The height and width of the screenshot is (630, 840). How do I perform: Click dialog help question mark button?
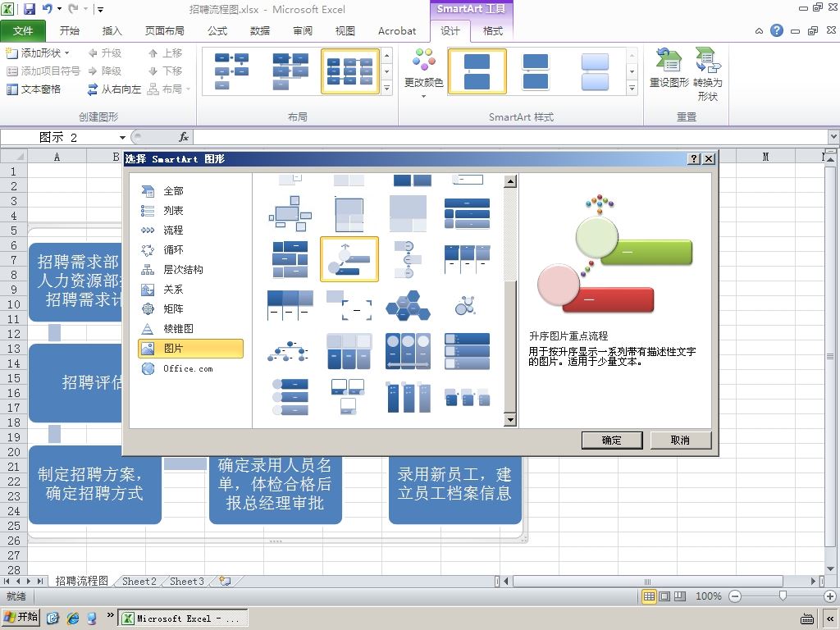694,158
